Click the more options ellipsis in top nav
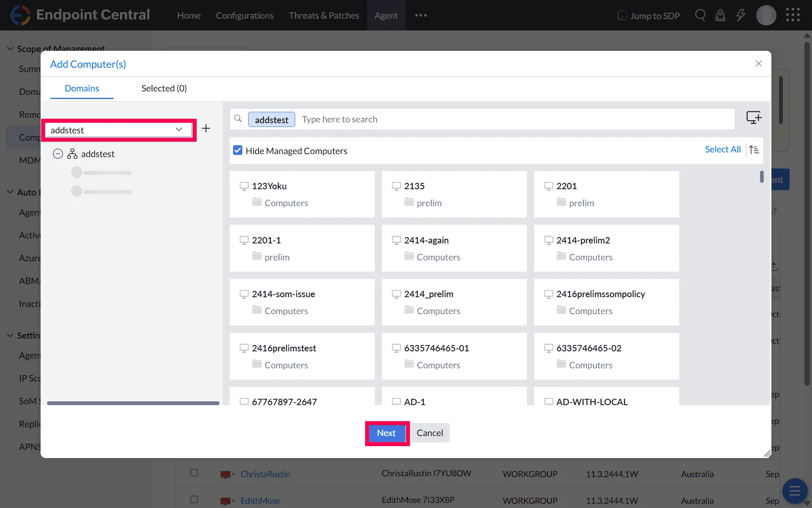 (421, 15)
